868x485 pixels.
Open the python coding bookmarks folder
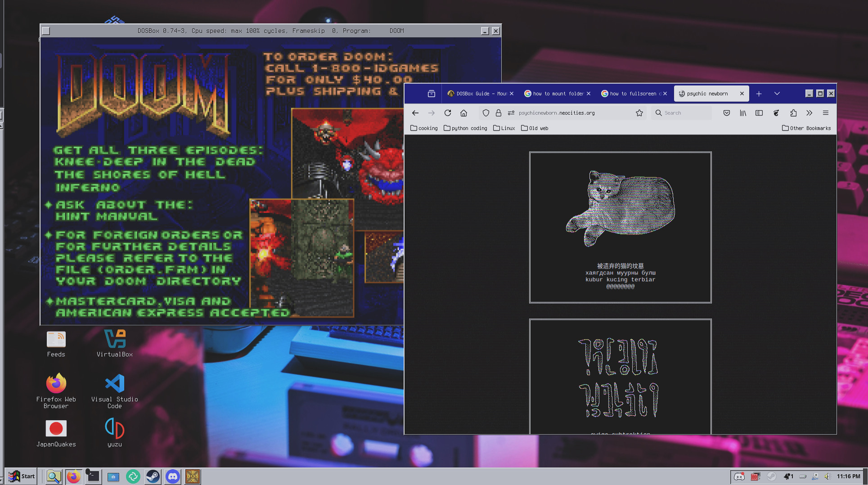click(465, 128)
